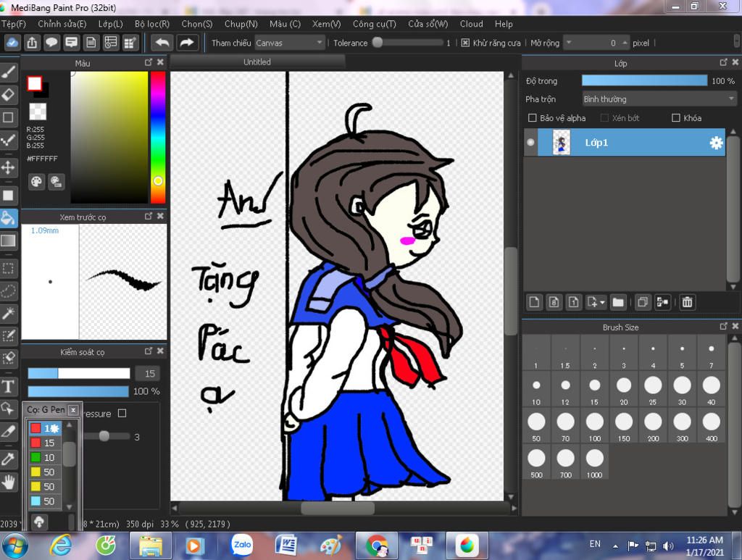
Task: Click the brush size value field 15
Action: click(149, 374)
